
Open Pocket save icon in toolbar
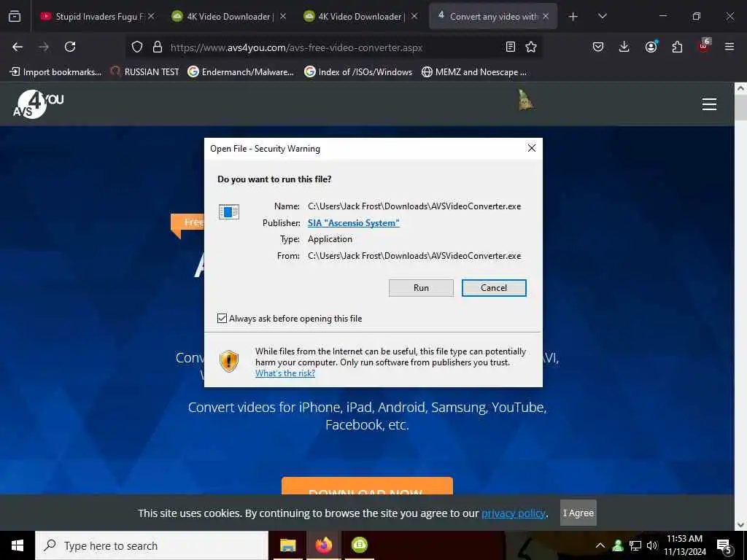[598, 47]
